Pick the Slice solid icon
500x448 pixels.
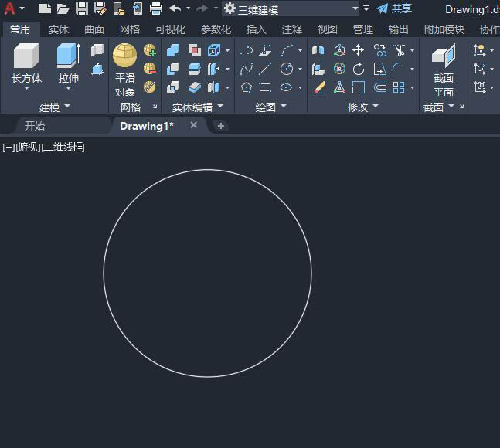coord(195,69)
